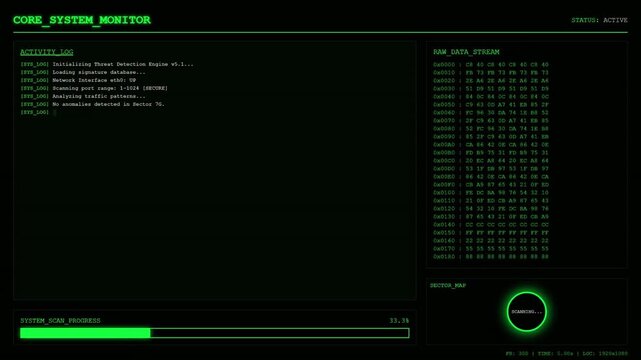Select the Initializing Threat Detection Engine log line

coord(107,64)
